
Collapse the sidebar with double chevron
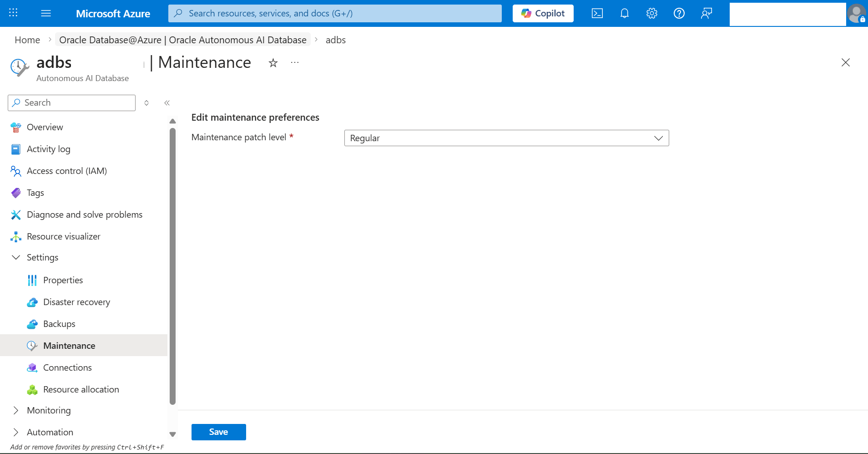pyautogui.click(x=167, y=103)
